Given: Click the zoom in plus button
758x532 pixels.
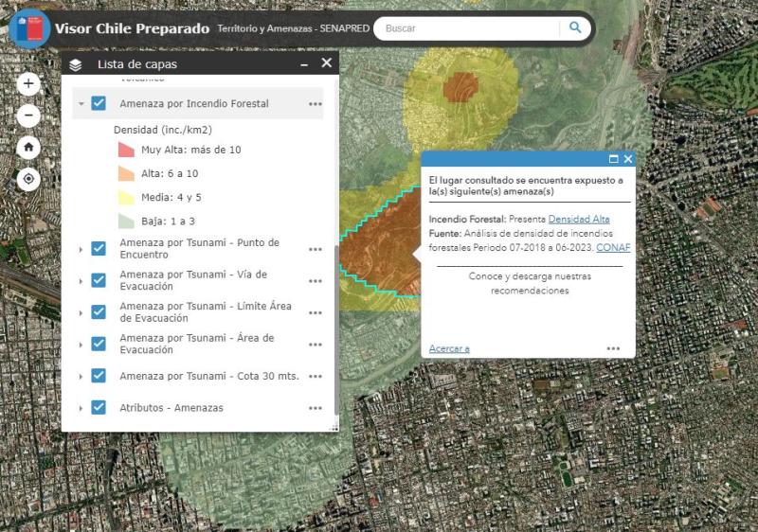Looking at the screenshot, I should coord(28,84).
